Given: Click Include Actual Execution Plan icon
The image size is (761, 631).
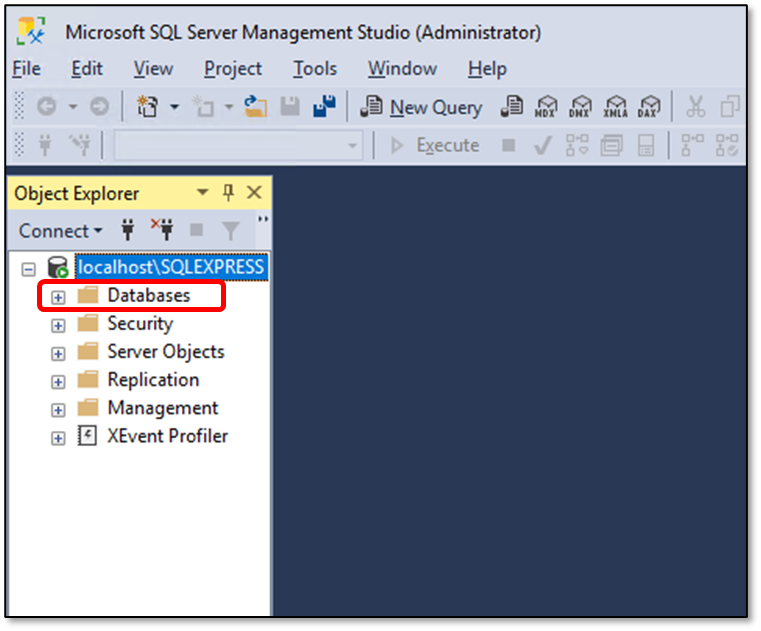Looking at the screenshot, I should (693, 145).
